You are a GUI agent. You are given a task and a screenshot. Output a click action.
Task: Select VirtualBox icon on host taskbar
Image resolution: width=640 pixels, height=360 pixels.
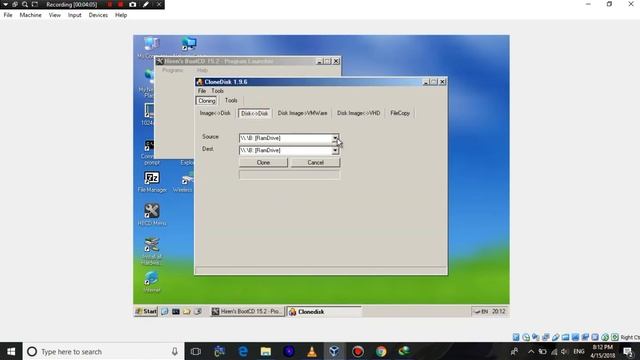(334, 351)
